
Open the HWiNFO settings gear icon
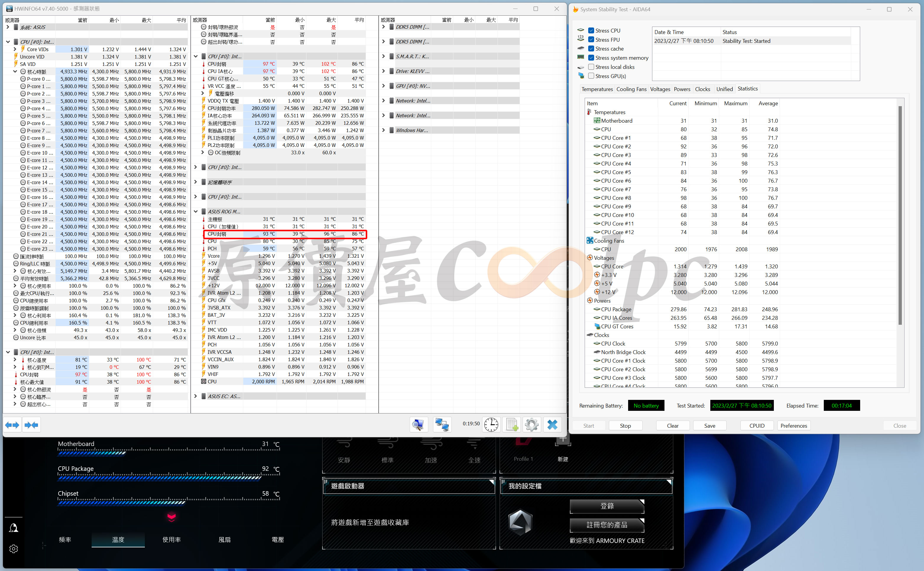pyautogui.click(x=532, y=425)
